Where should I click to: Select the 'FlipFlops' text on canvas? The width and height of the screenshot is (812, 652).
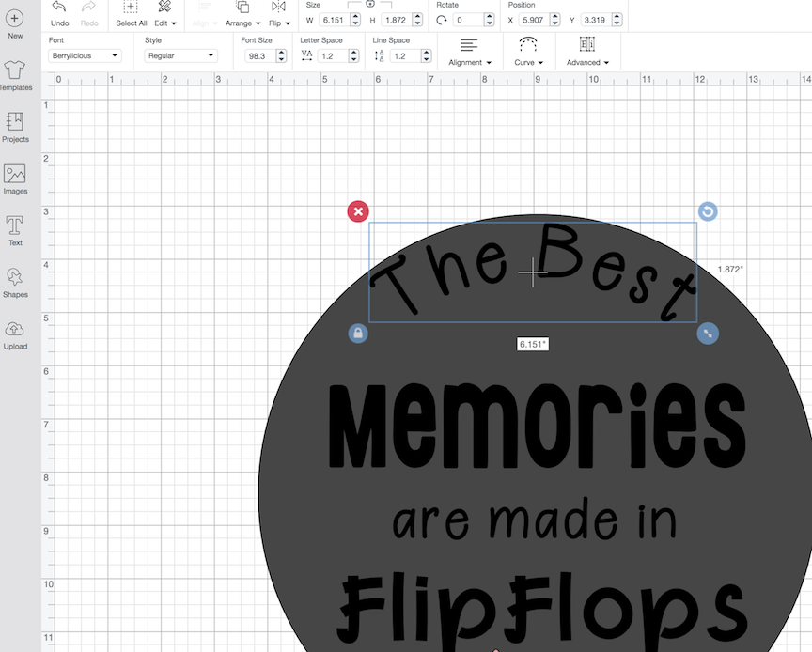pos(542,611)
